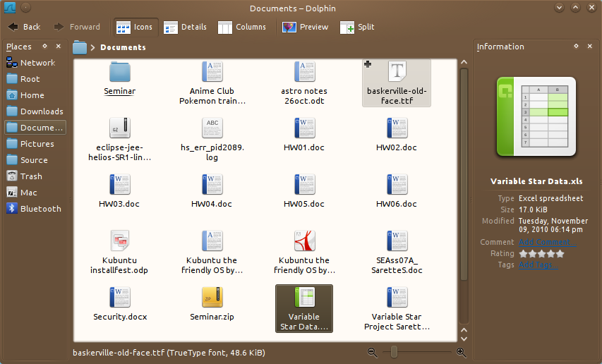Zoom out icon size with minus magnifier
This screenshot has width=602, height=364.
point(373,353)
